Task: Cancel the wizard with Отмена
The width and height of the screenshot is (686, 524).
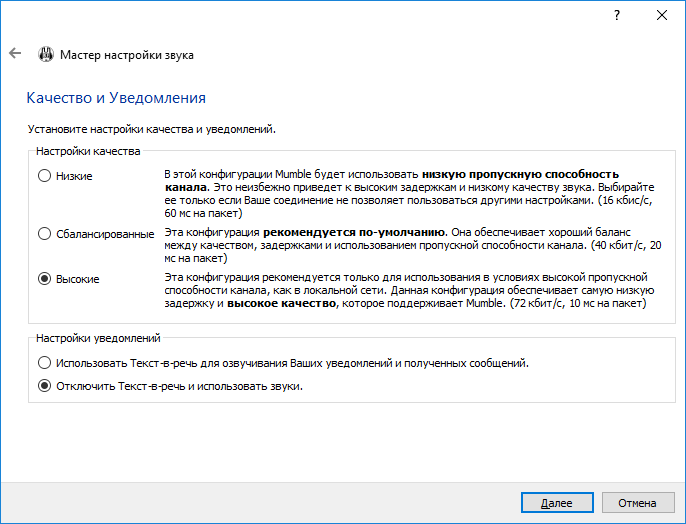Action: [x=638, y=503]
